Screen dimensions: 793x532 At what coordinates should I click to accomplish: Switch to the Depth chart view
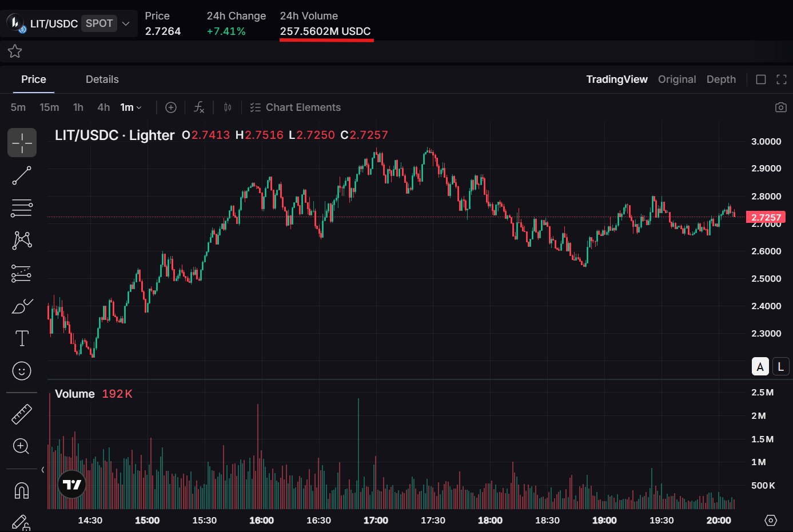click(x=721, y=79)
